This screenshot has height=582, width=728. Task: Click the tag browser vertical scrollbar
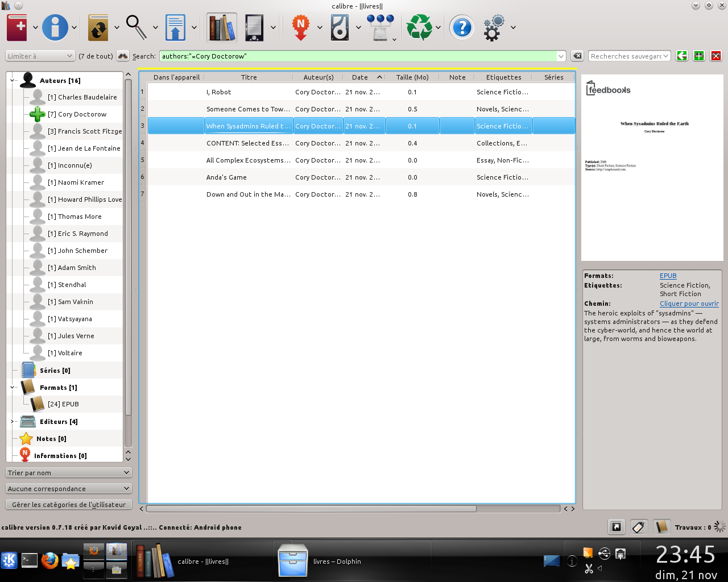point(128,247)
